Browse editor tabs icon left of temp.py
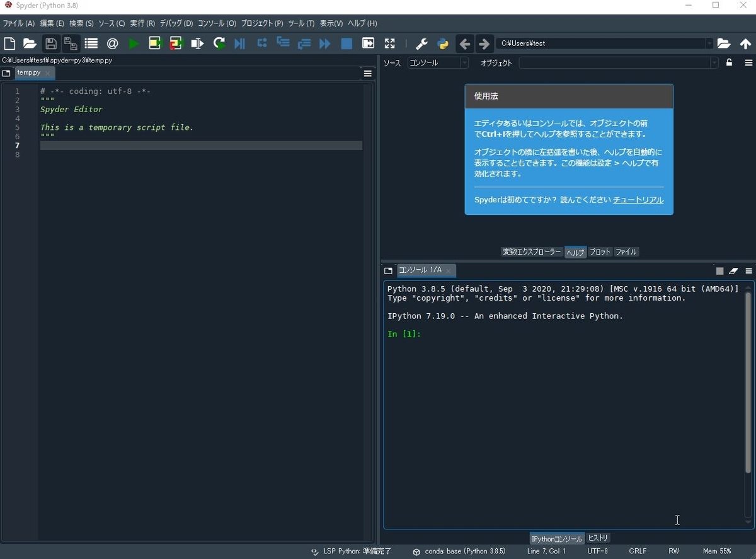This screenshot has width=756, height=559. (6, 73)
